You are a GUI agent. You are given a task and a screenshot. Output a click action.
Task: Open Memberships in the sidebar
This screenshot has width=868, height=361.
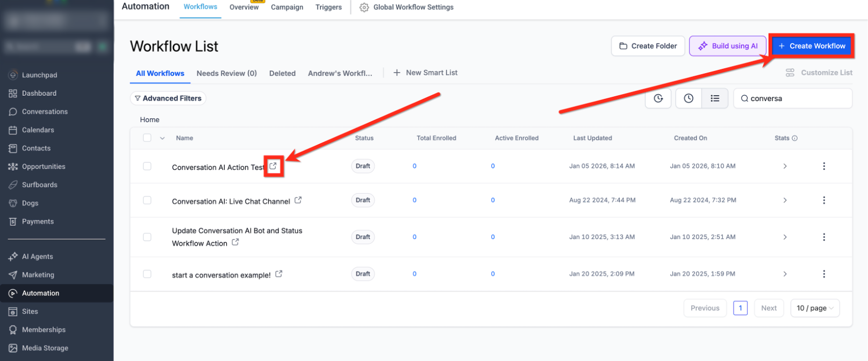pyautogui.click(x=44, y=330)
